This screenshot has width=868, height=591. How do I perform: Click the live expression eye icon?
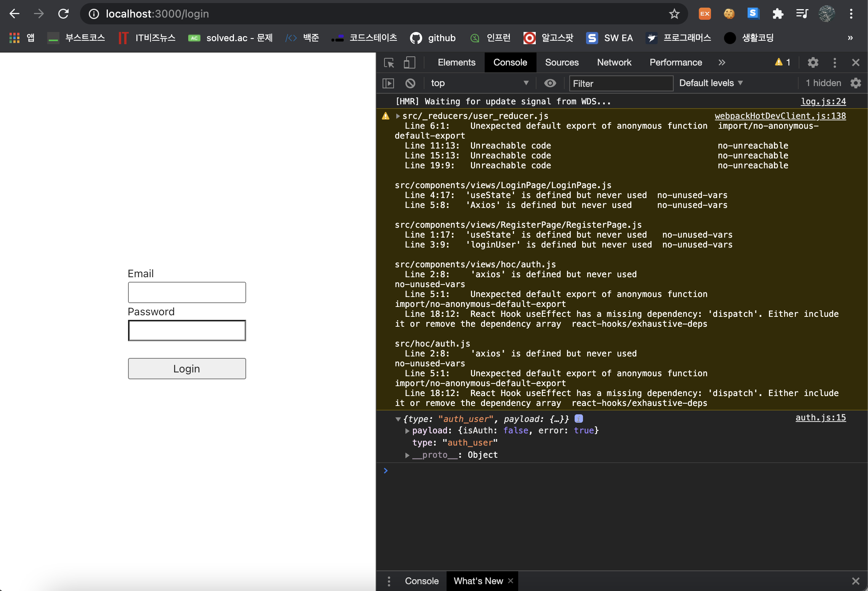point(550,83)
